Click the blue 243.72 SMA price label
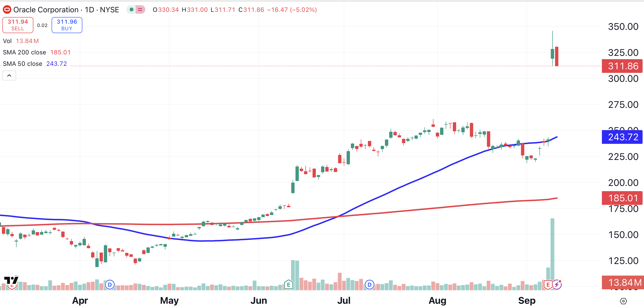This screenshot has height=308, width=644. [622, 137]
